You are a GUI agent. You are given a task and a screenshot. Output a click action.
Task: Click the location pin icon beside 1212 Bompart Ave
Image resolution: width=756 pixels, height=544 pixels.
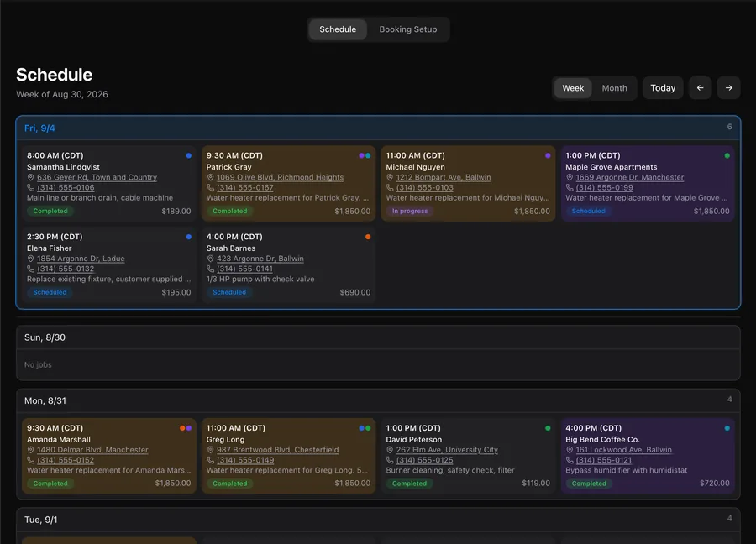(390, 177)
